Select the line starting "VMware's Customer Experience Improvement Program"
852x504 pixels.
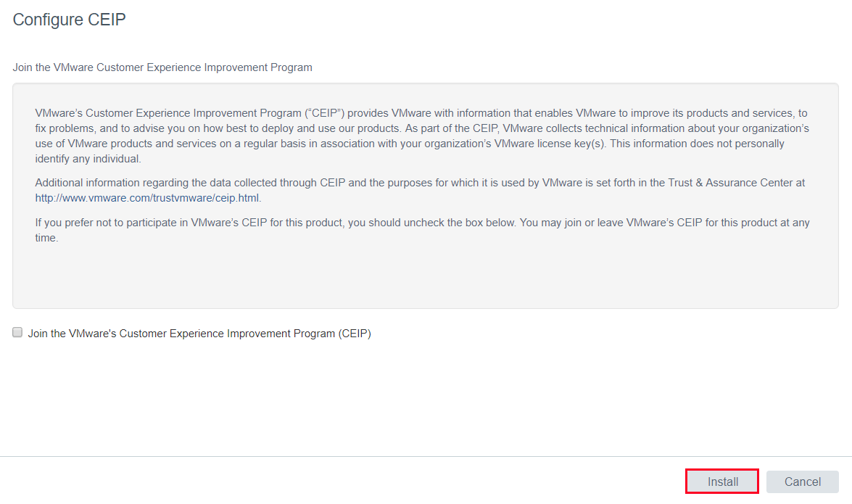(421, 113)
